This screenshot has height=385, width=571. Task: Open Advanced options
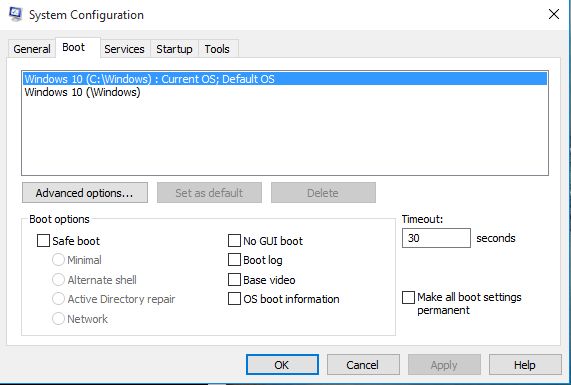pos(85,193)
